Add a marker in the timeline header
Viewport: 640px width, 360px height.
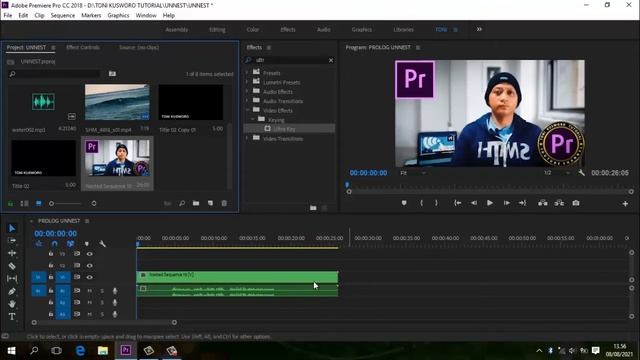point(87,244)
